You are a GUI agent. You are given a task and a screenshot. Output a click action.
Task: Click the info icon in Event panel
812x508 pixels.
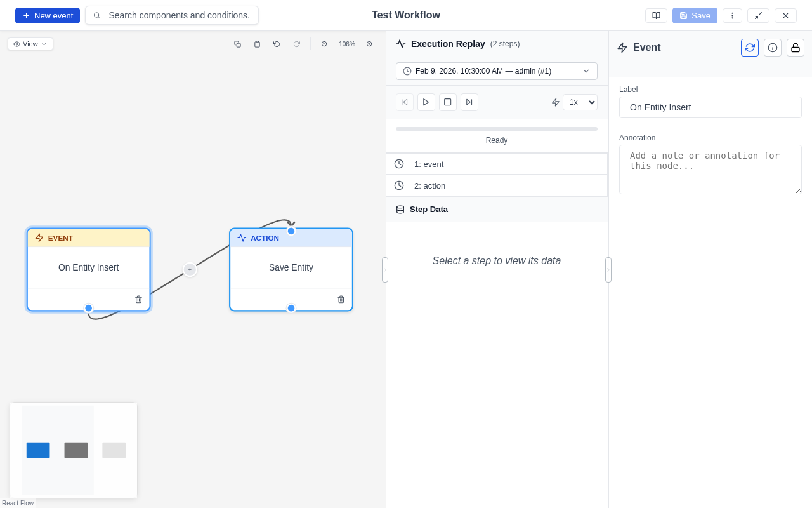pyautogui.click(x=773, y=48)
